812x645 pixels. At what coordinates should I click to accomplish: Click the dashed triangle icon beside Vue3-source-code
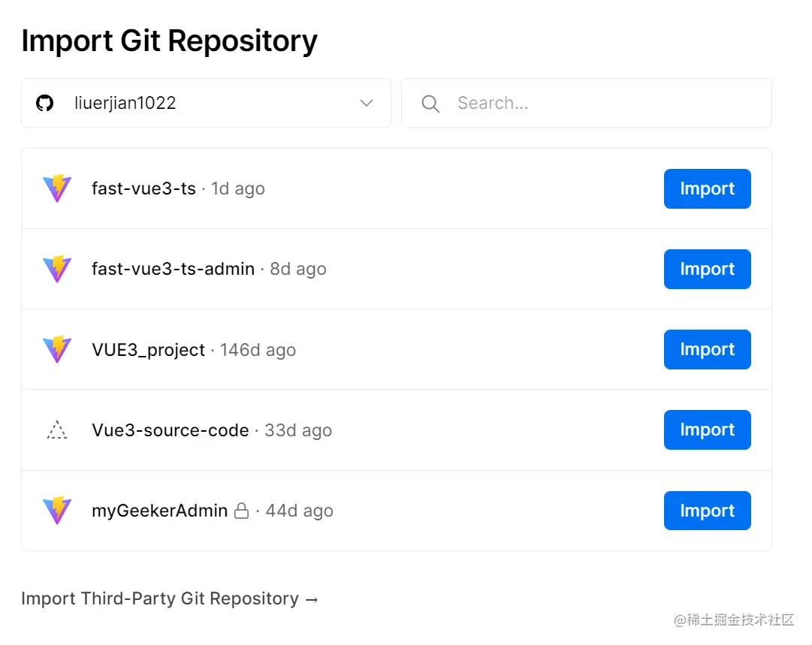(x=57, y=430)
